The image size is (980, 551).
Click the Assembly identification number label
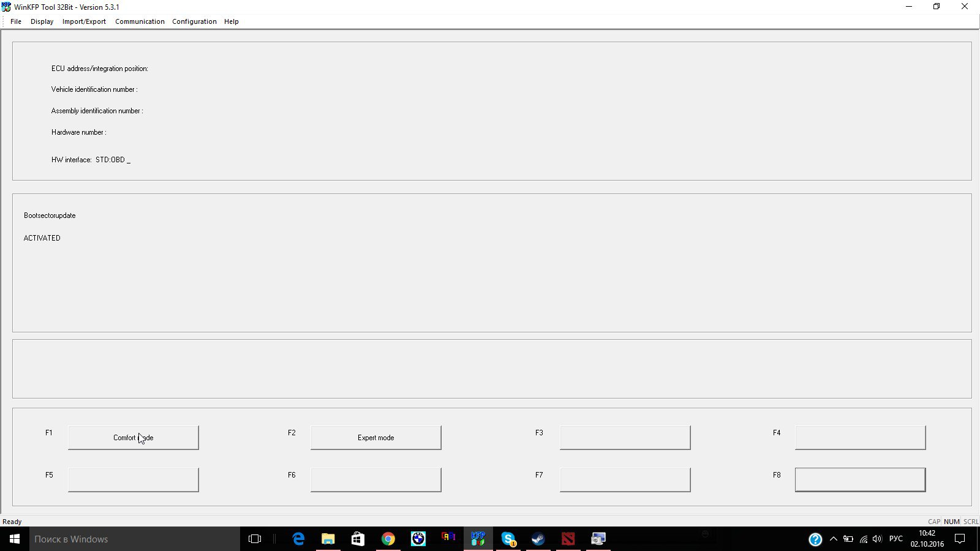pos(97,111)
